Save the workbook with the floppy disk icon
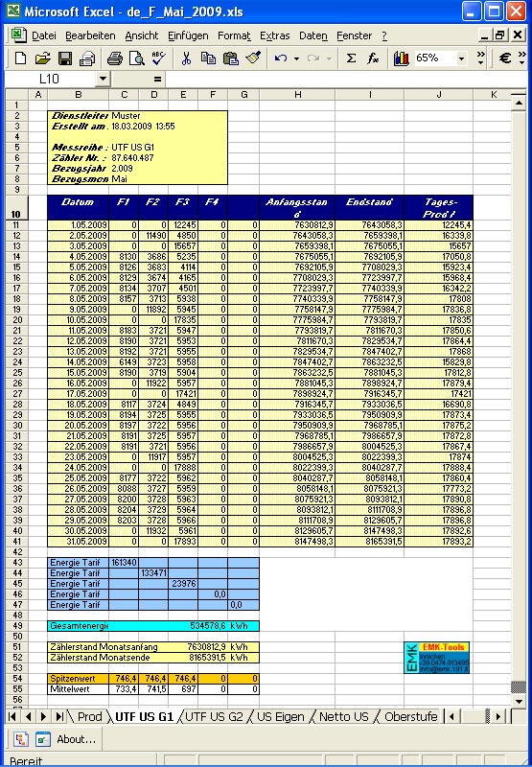Screen dimensions: 532x767 click(65, 58)
